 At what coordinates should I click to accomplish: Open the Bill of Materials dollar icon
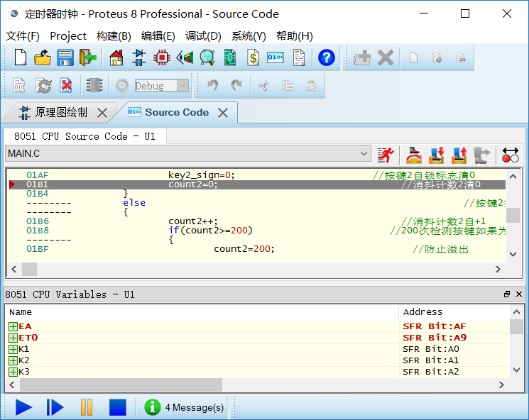[253, 57]
